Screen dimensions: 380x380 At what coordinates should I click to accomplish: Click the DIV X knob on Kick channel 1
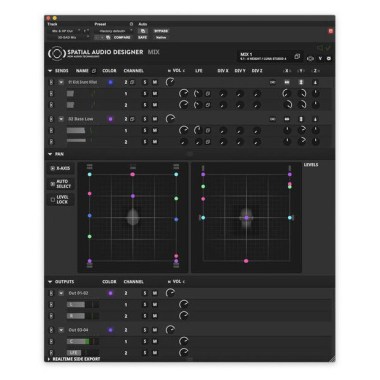pos(223,94)
